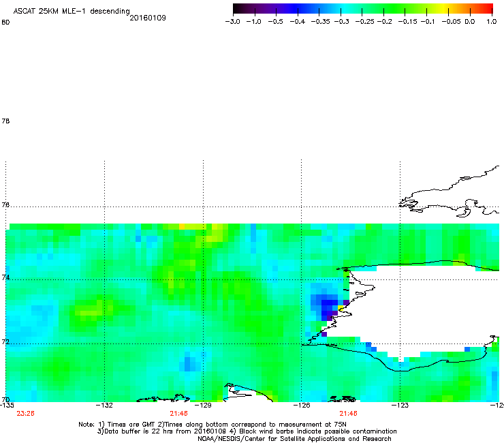Viewport: 504px width, 443px height.
Task: Click the longitude label -126
Action: click(302, 406)
